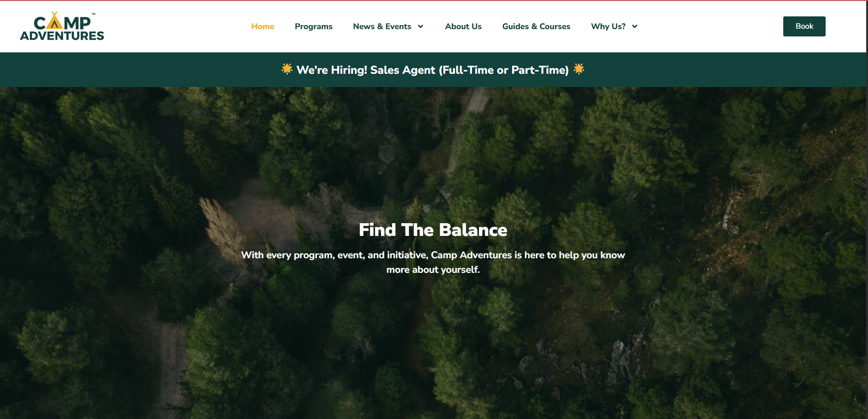Click the "CAMP" lettering in the logo
Screen dimensions: 868x419
click(x=62, y=21)
